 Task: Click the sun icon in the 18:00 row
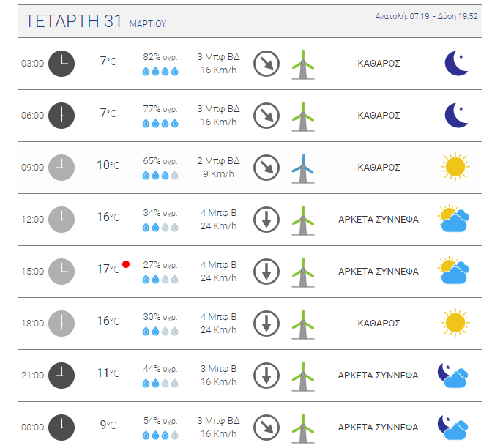455,323
